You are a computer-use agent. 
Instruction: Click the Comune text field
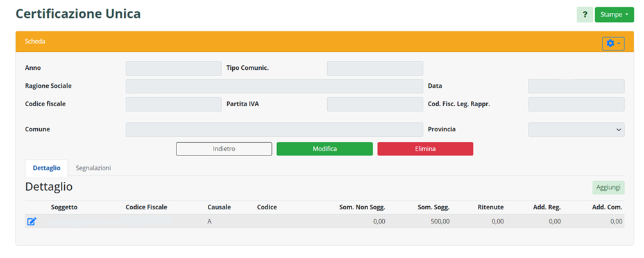pos(274,129)
